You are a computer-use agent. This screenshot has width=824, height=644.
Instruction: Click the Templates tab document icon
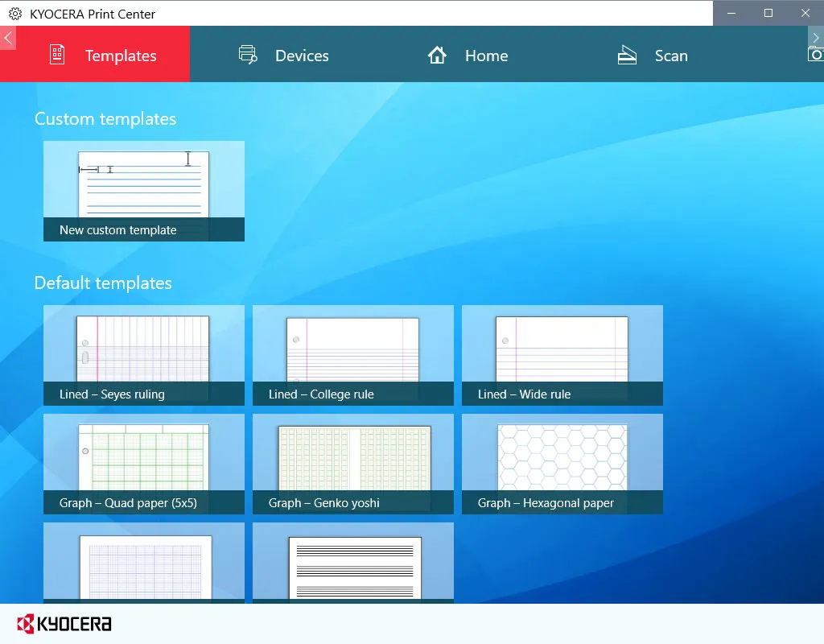(57, 55)
